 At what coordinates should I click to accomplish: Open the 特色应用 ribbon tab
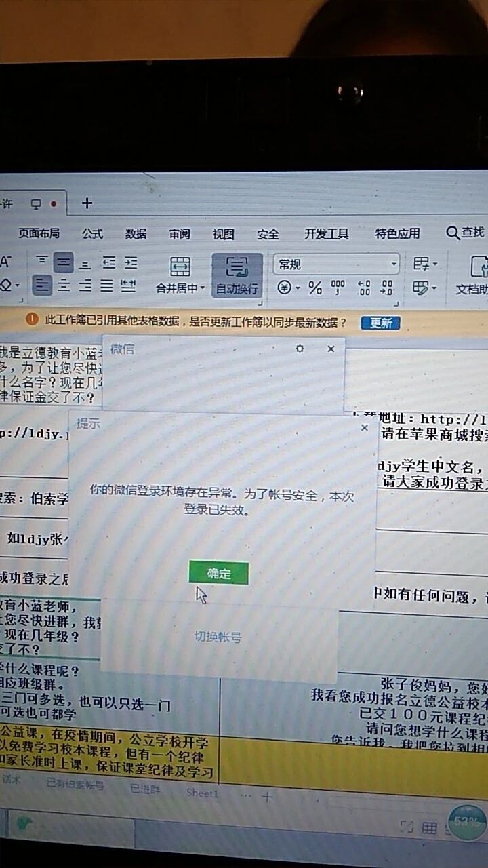(397, 234)
